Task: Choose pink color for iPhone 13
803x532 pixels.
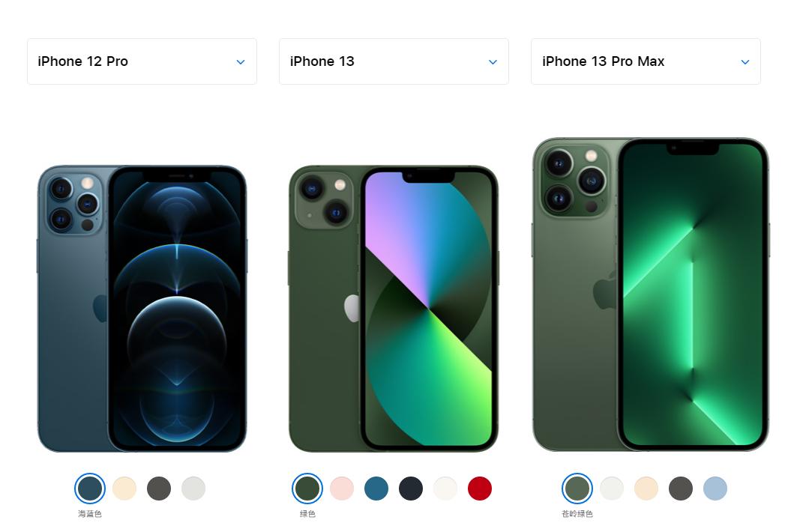Action: tap(342, 489)
